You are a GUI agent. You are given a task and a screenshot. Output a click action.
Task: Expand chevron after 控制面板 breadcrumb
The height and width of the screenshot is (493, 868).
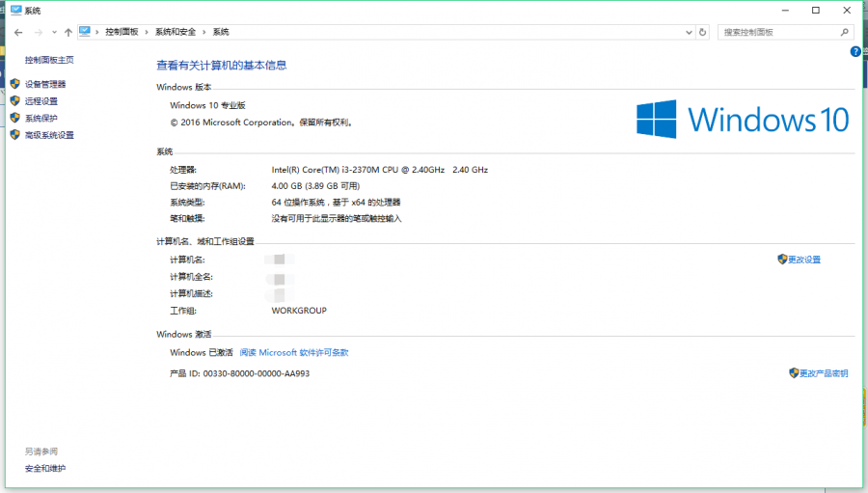[147, 32]
